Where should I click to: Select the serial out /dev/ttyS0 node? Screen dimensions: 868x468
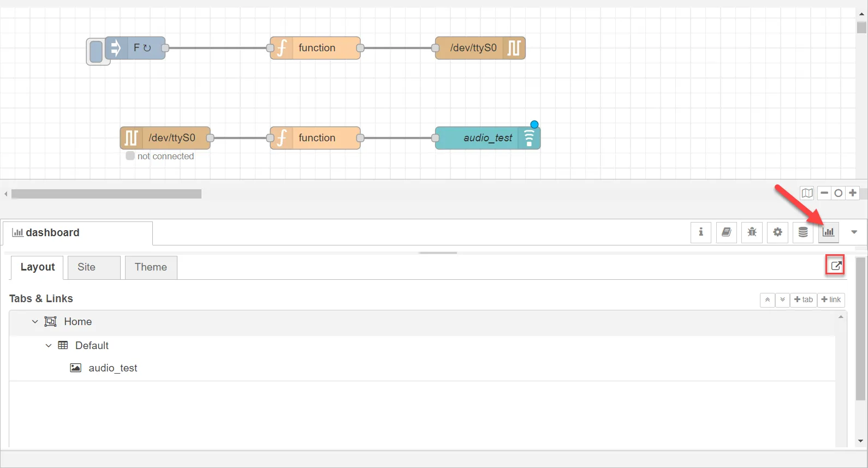point(480,48)
